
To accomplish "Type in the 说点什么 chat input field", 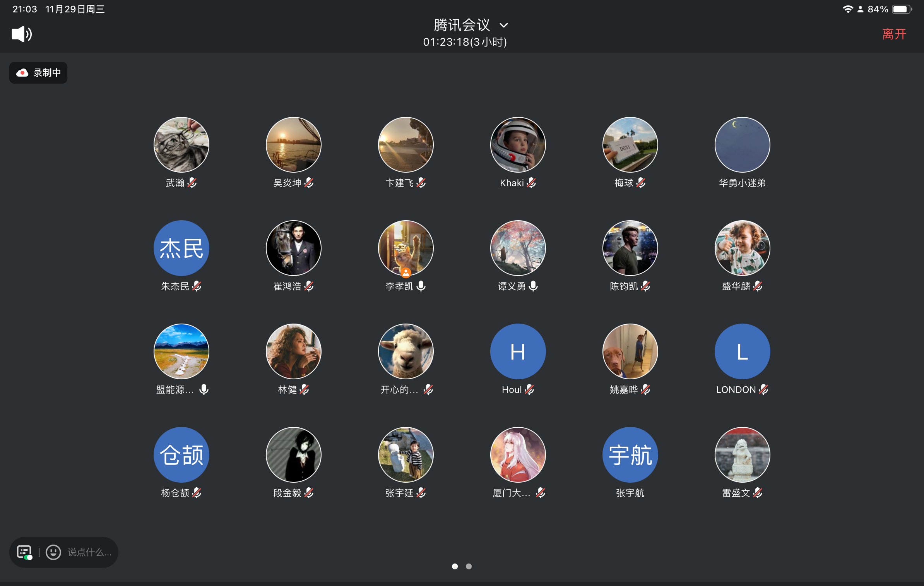I will (89, 552).
